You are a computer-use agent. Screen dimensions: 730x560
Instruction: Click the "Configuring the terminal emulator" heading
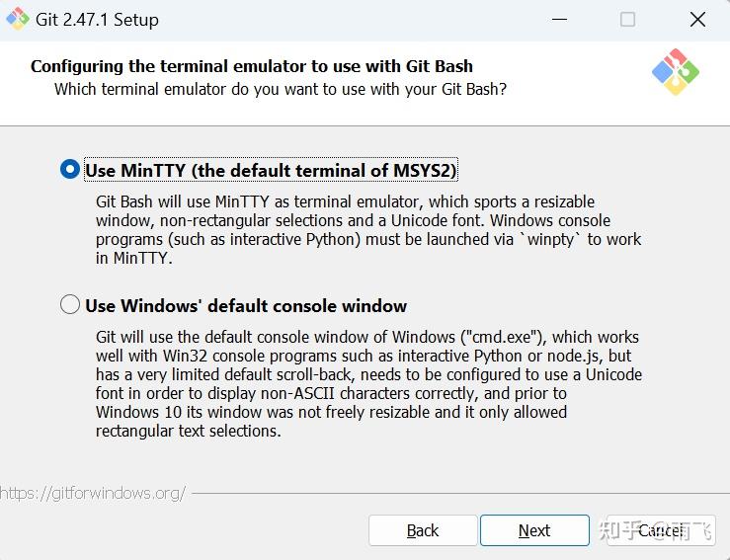point(251,66)
